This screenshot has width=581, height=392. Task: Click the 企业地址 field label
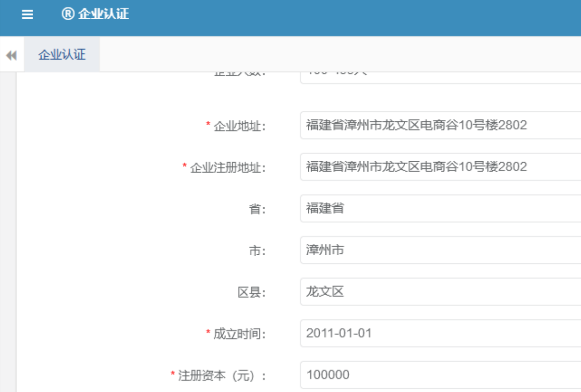click(239, 126)
